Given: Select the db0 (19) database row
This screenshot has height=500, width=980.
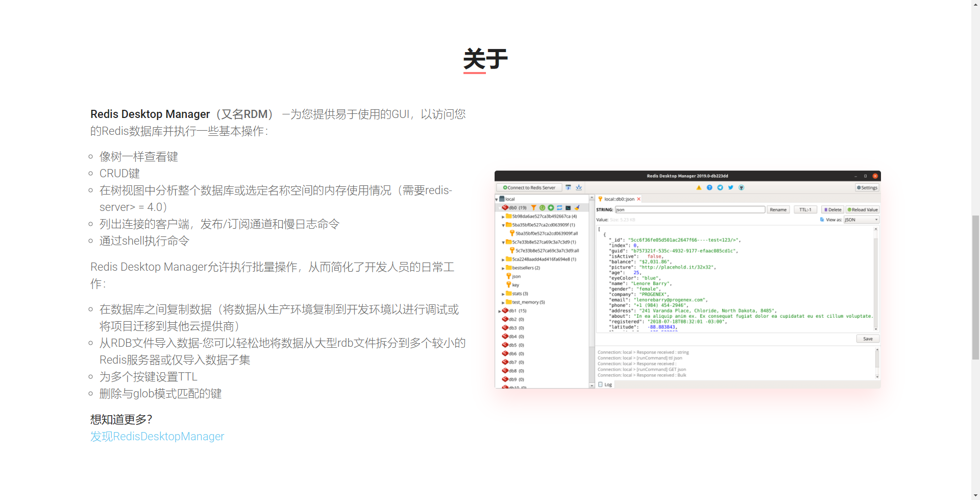Looking at the screenshot, I should (x=542, y=208).
